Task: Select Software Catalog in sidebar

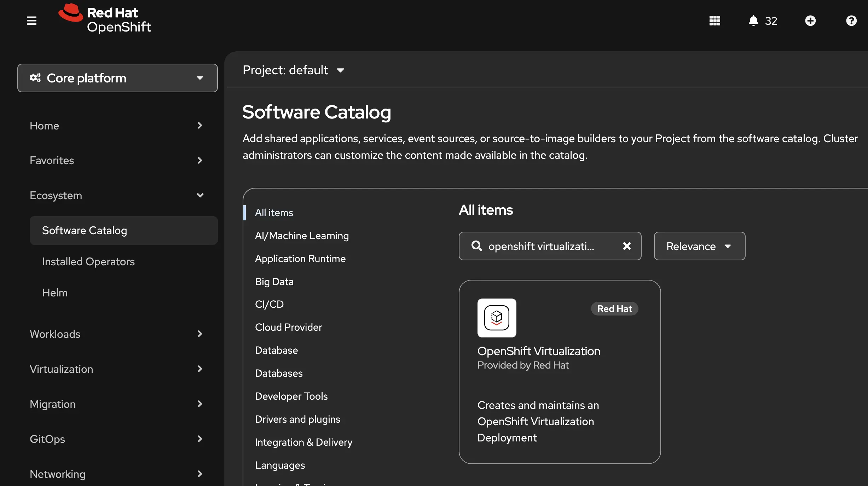Action: (x=123, y=230)
